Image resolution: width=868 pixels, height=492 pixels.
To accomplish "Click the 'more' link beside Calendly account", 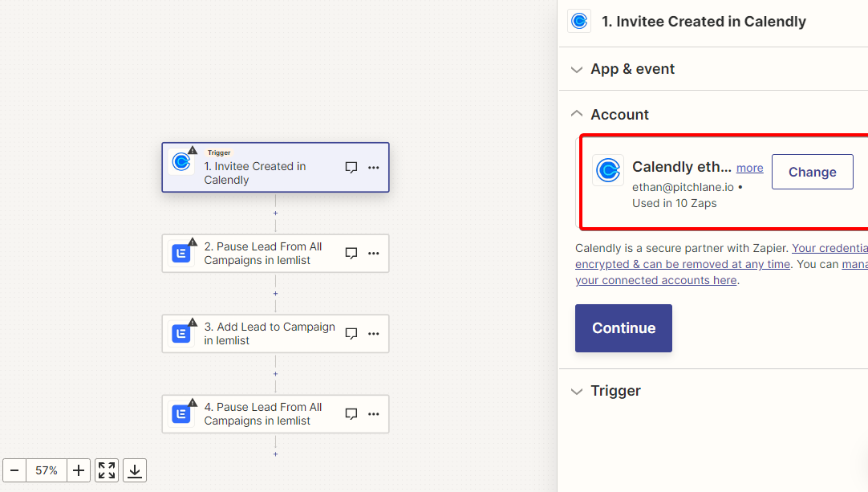I will coord(749,168).
